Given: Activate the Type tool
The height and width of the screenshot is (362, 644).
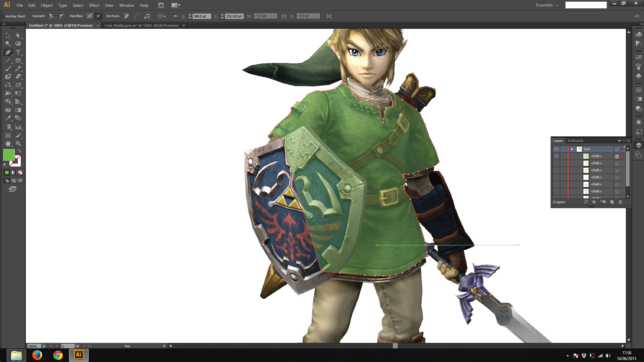Looking at the screenshot, I should click(x=18, y=52).
